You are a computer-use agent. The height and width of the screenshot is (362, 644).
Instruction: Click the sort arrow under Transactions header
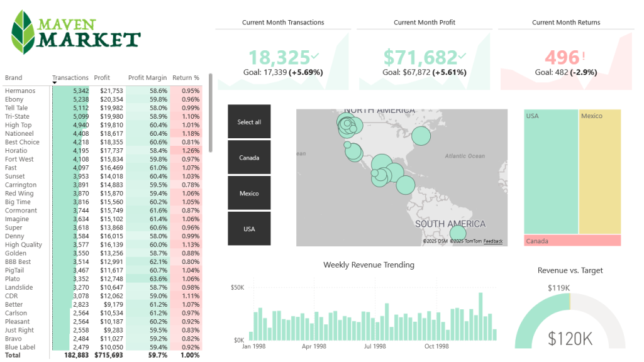[55, 83]
